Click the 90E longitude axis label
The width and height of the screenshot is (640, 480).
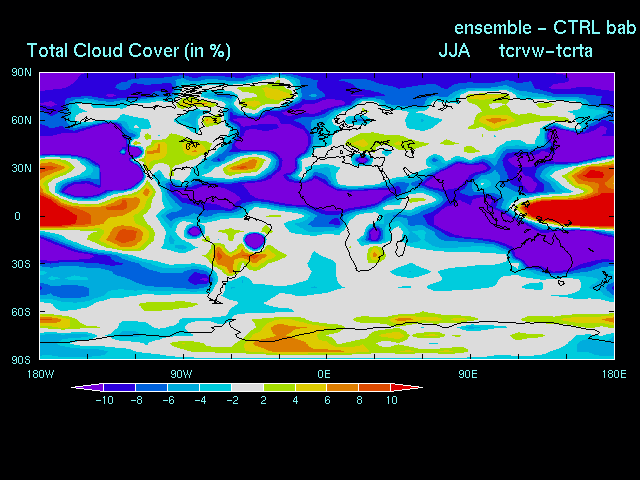point(468,374)
